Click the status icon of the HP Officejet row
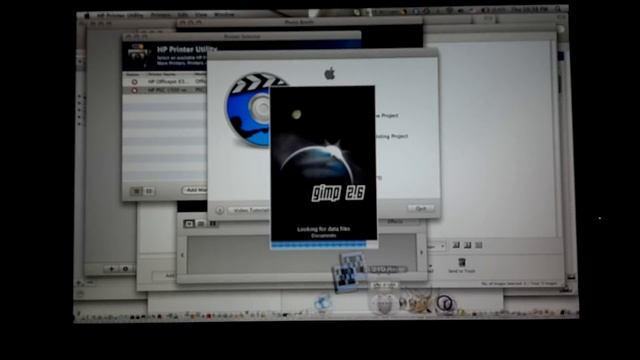 click(134, 82)
